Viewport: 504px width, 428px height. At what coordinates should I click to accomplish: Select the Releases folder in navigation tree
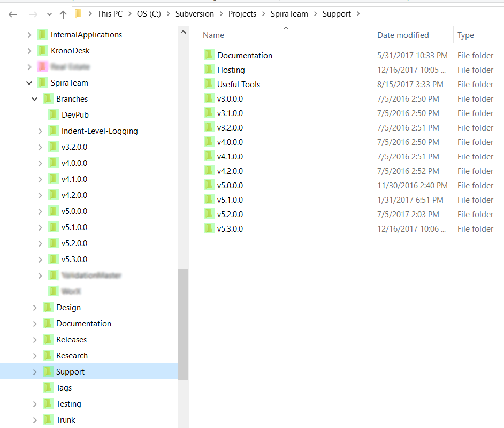pyautogui.click(x=71, y=340)
